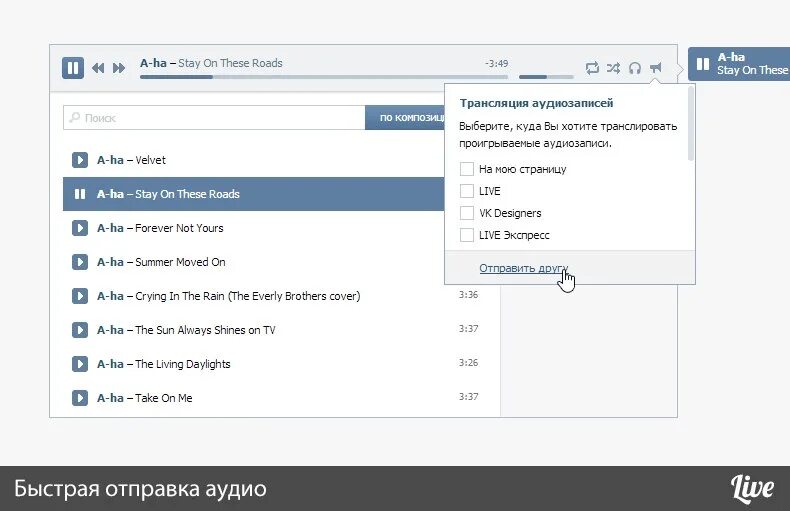
Task: Click the Трансляция аудиозаписей heading
Action: (x=536, y=103)
